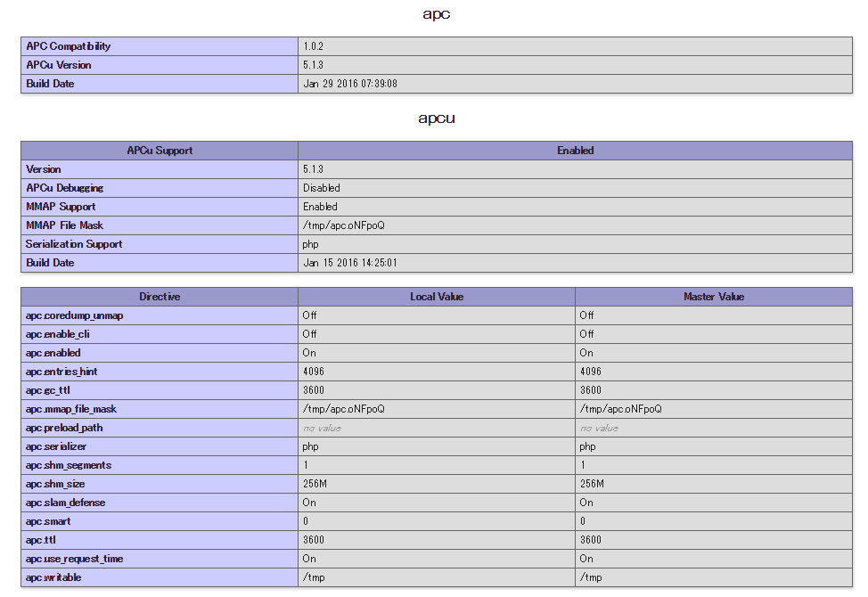The image size is (868, 597).
Task: Click the "apcu" section heading
Action: click(434, 117)
